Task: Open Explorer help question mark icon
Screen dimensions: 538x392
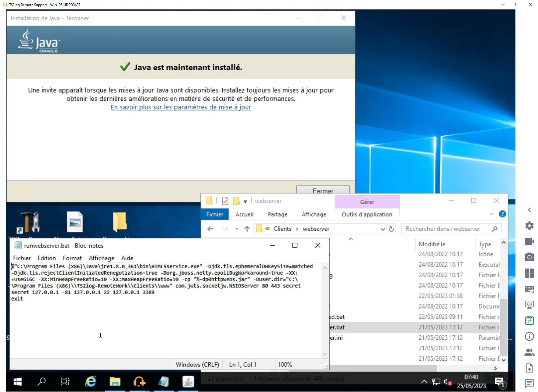Action: tap(502, 214)
